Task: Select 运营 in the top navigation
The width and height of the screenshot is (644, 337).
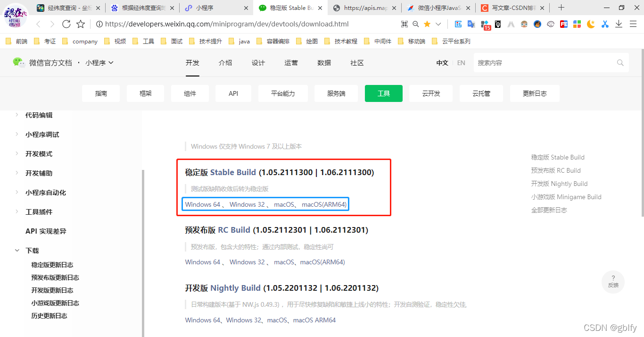Action: 291,63
